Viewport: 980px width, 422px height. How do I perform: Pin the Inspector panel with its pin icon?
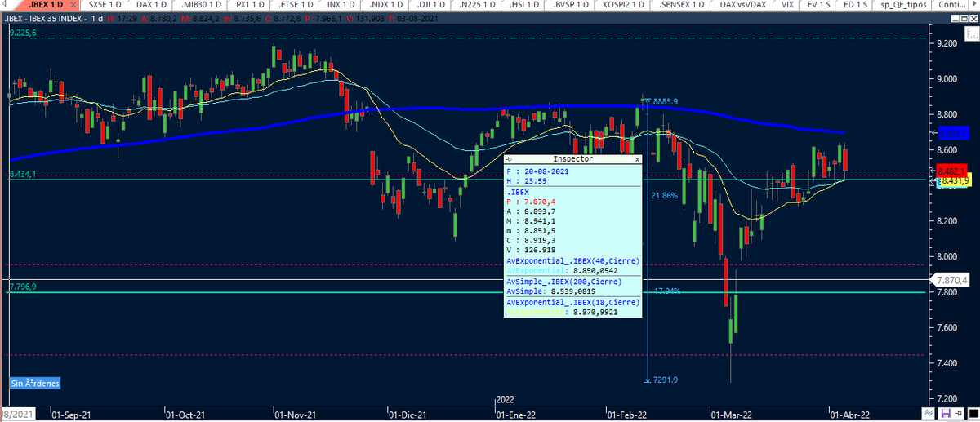509,159
